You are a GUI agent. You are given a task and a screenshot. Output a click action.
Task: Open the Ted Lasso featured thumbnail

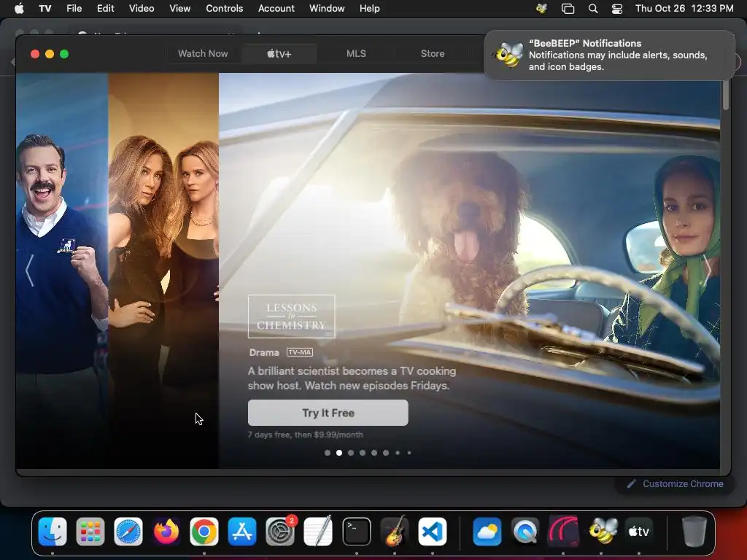click(x=62, y=270)
